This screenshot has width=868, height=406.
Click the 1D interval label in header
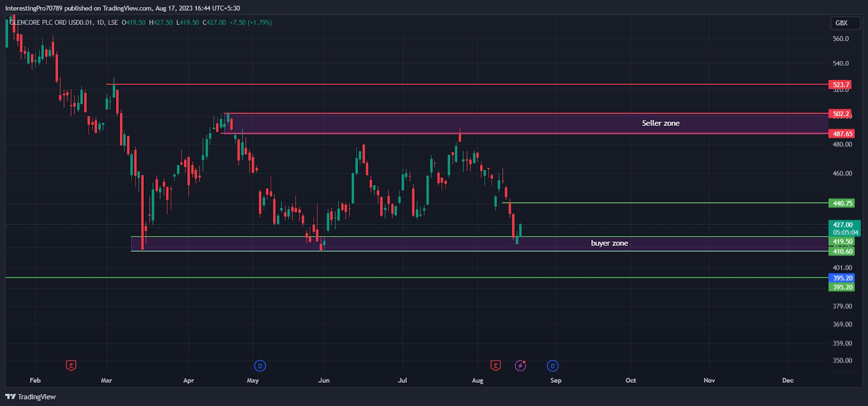click(100, 23)
